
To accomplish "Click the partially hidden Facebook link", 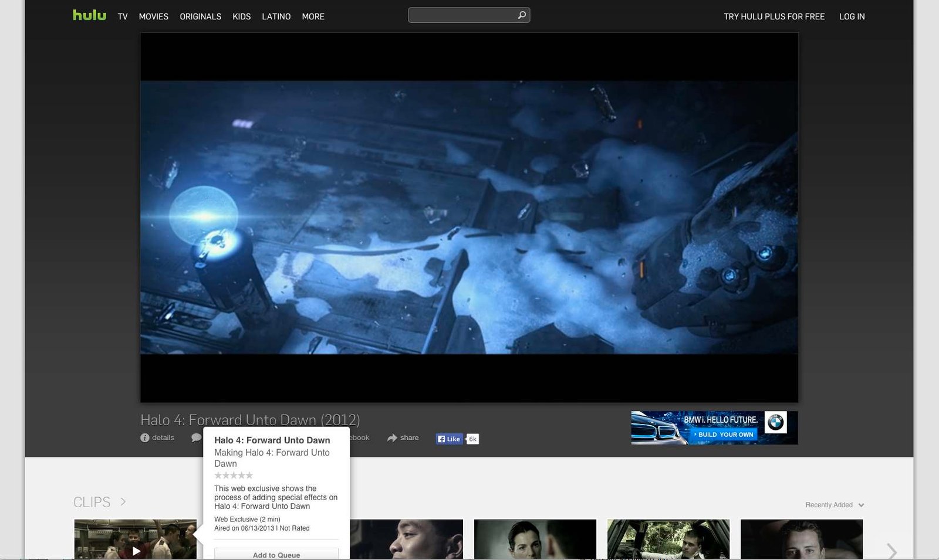I will coord(360,438).
